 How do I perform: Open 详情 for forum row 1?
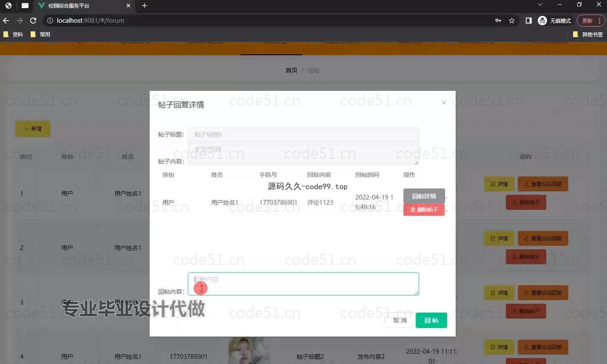[499, 184]
